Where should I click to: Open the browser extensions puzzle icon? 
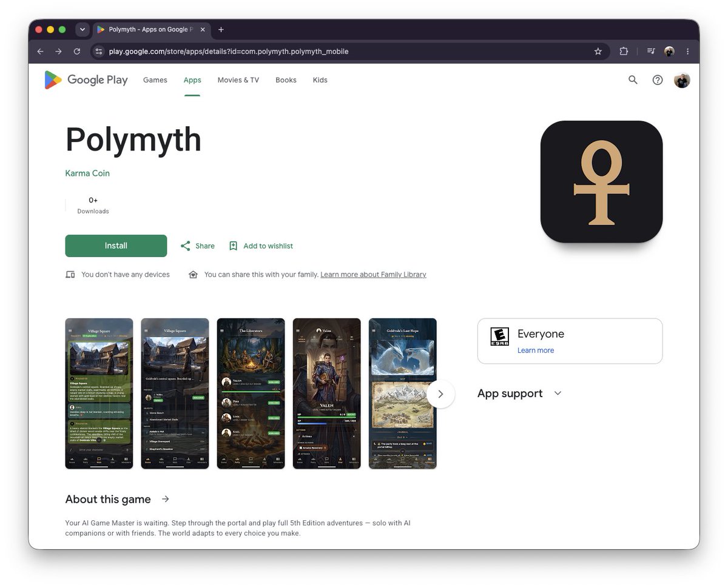pos(624,52)
